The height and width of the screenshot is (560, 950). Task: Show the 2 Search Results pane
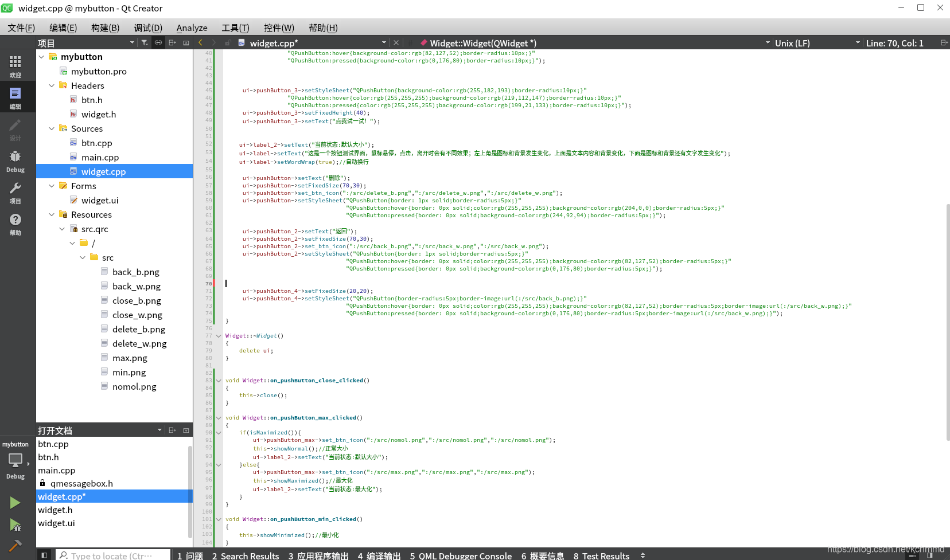pyautogui.click(x=246, y=555)
